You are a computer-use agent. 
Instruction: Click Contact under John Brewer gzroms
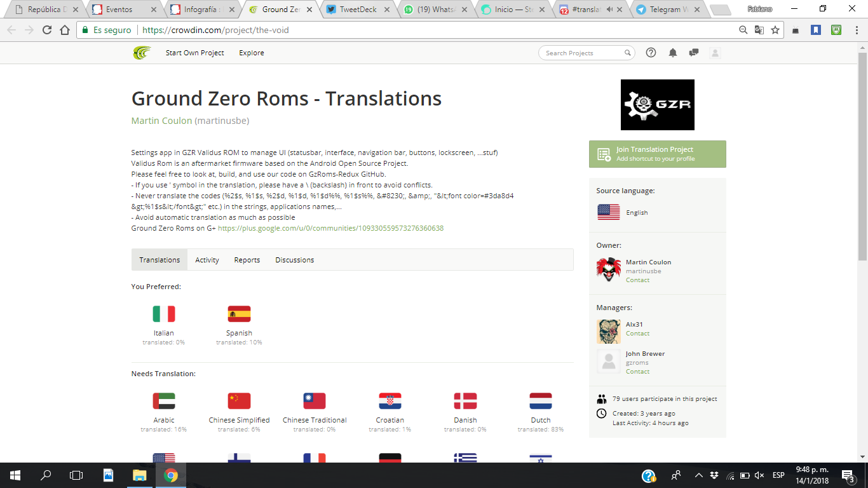(637, 371)
